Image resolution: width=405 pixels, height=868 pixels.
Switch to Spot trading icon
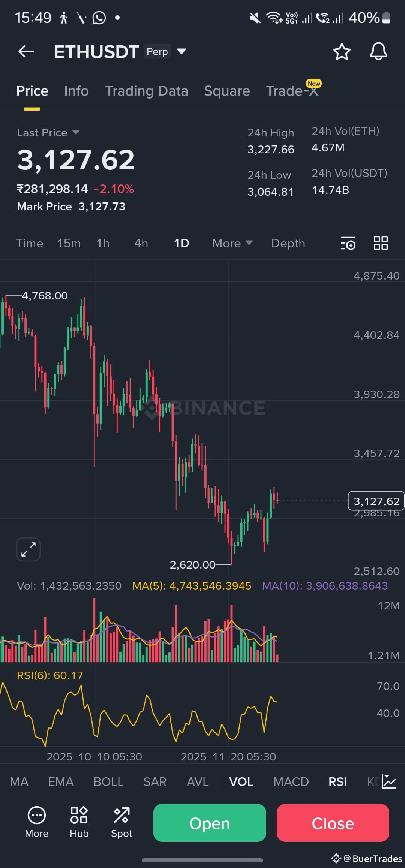121,823
